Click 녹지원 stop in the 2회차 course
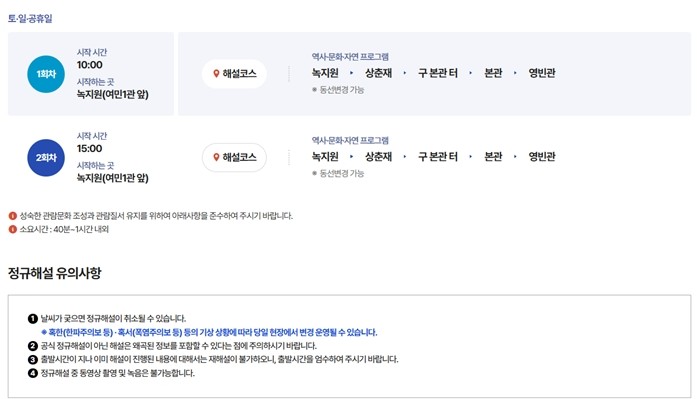Viewport: 697px width, 399px height. pyautogui.click(x=325, y=156)
